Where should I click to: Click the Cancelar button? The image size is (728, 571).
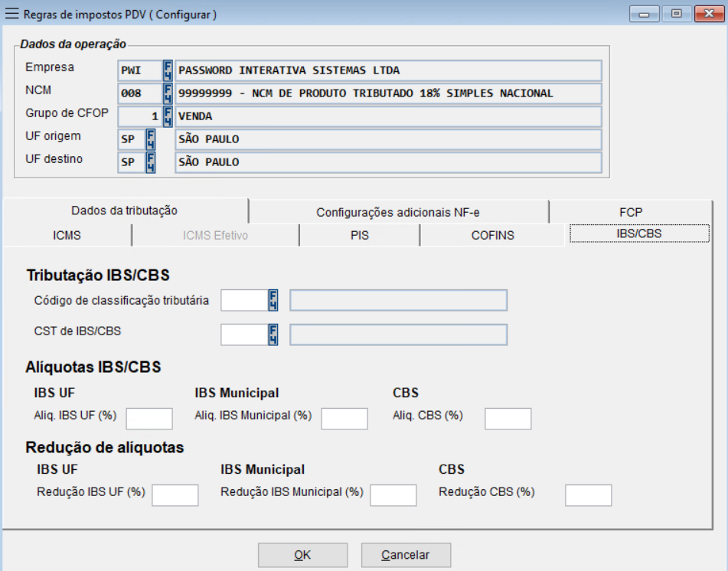coord(406,555)
